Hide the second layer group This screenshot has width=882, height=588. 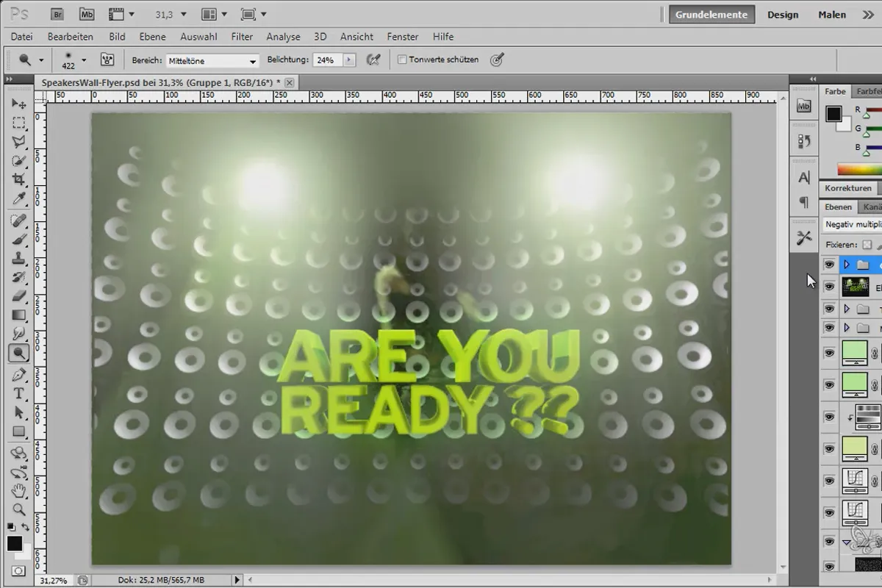[830, 309]
